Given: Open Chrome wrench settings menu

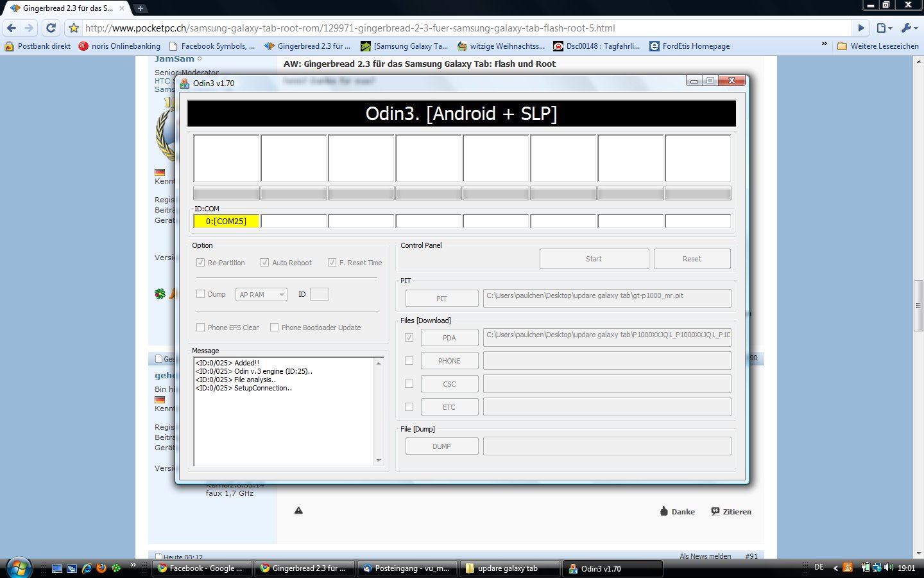Looking at the screenshot, I should [909, 28].
